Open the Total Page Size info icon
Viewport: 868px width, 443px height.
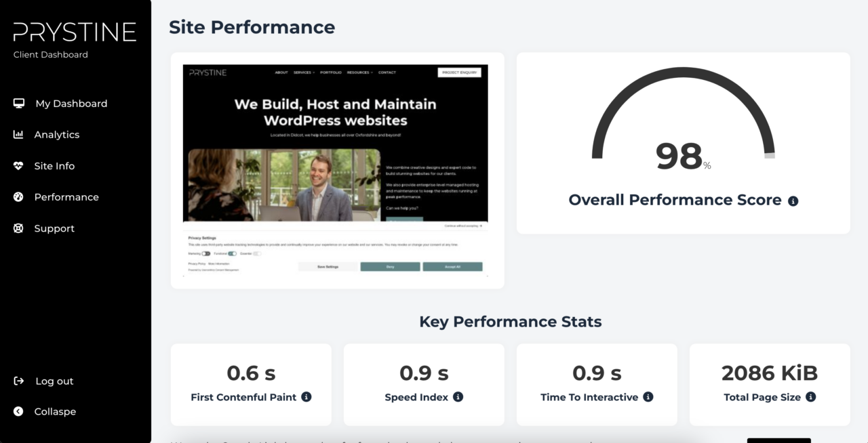pos(811,397)
